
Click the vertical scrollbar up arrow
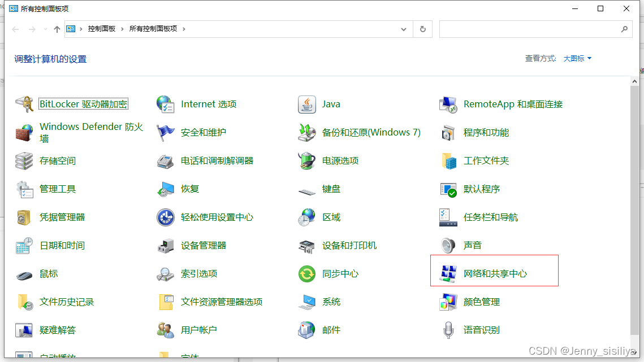[634, 82]
